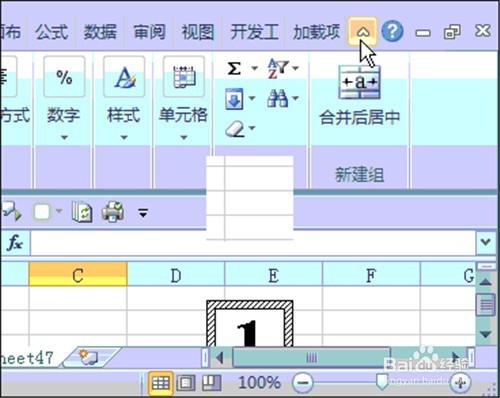This screenshot has width=500, height=398.
Task: Click the Clear eraser icon
Action: [x=235, y=129]
